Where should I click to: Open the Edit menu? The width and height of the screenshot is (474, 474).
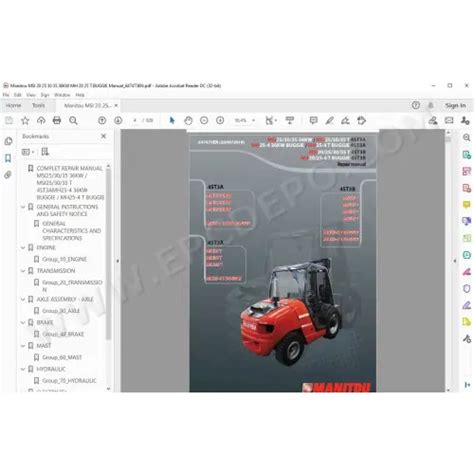pos(18,95)
